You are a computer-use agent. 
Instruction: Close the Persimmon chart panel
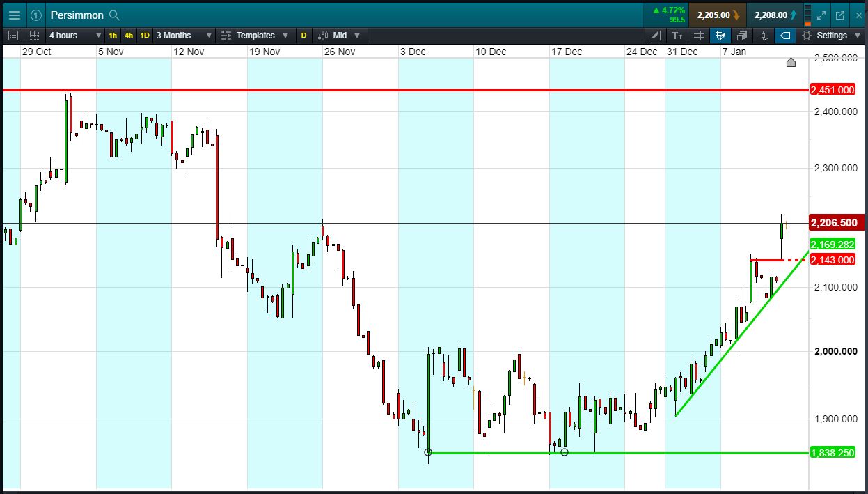point(858,15)
